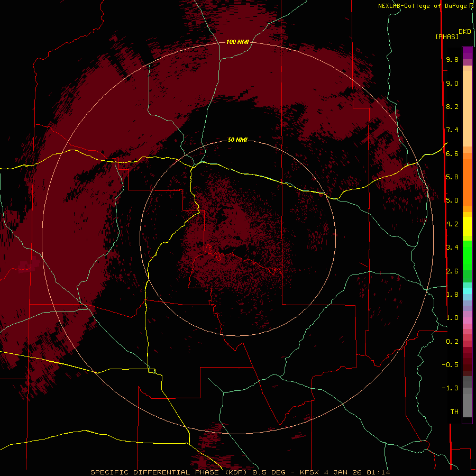Click the orange segment of the color bar

point(467,182)
